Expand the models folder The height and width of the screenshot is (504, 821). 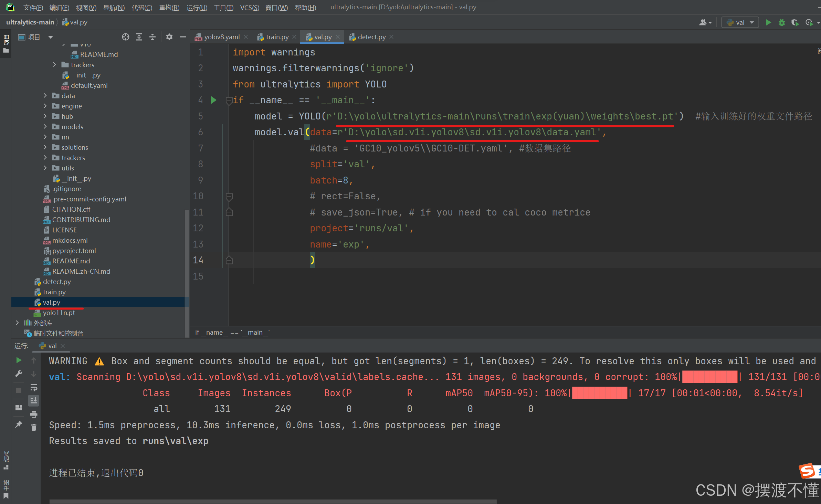tap(45, 127)
